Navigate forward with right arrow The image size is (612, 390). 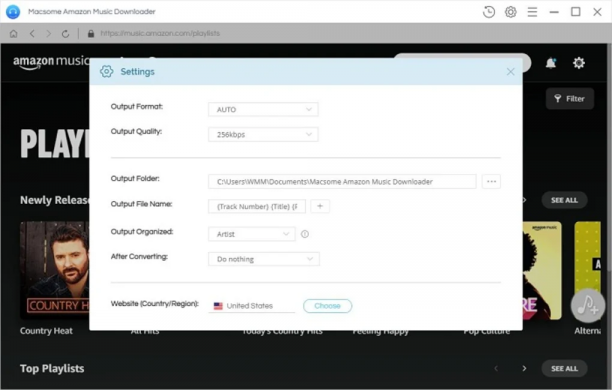[x=48, y=34]
